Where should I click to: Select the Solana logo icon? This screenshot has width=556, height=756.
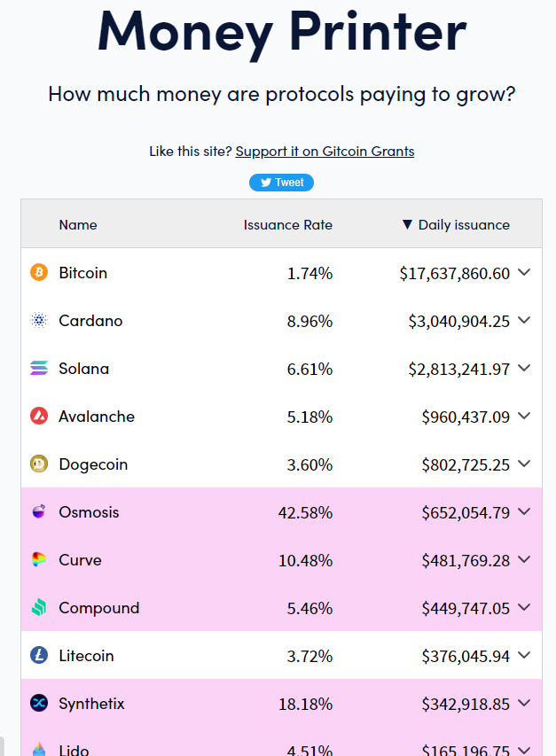pos(37,368)
